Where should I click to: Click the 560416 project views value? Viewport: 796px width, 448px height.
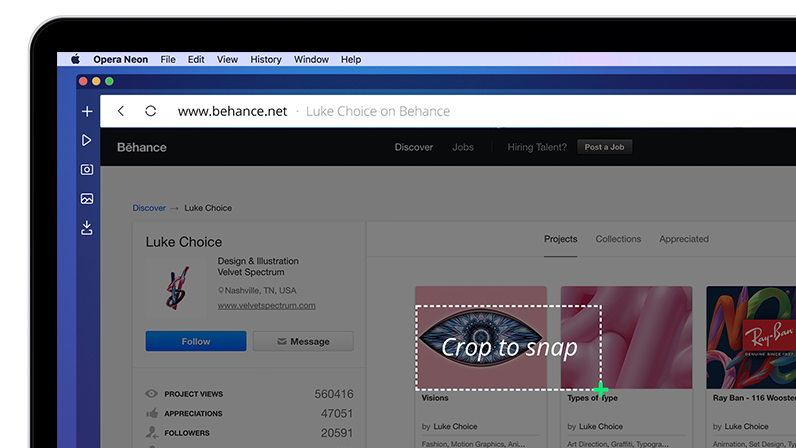tap(334, 394)
